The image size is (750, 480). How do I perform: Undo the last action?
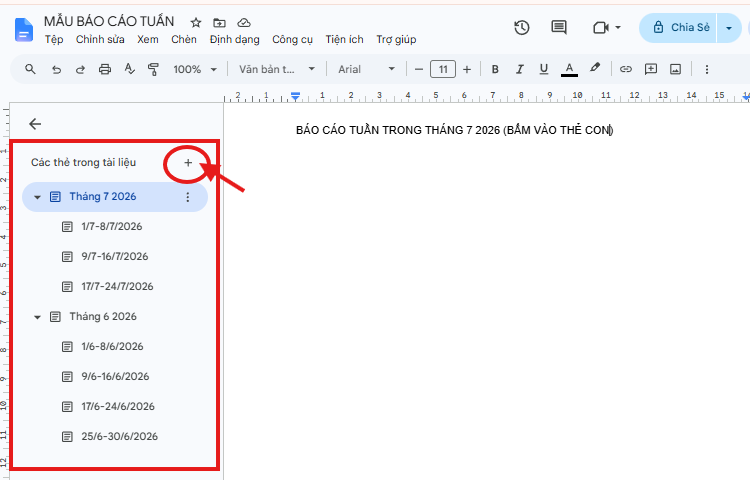56,69
